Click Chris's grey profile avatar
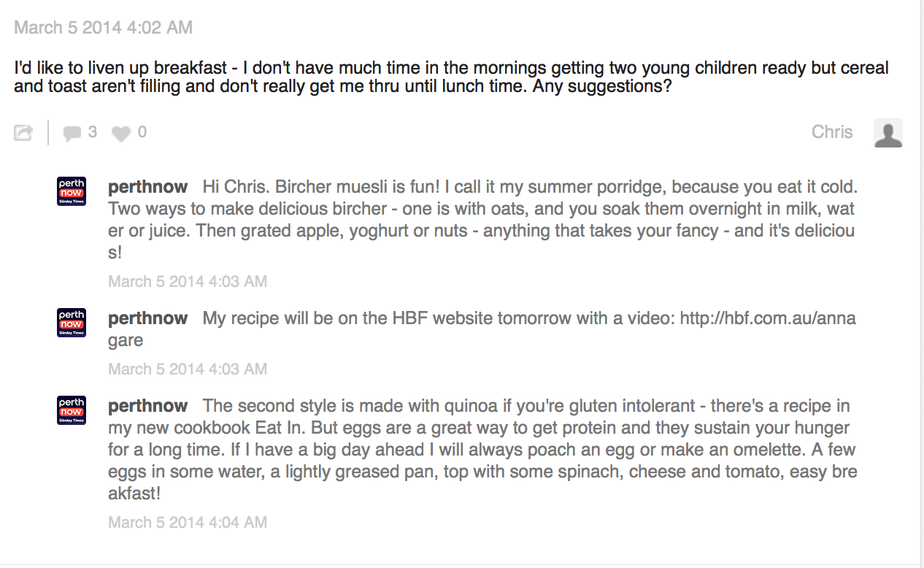 888,133
